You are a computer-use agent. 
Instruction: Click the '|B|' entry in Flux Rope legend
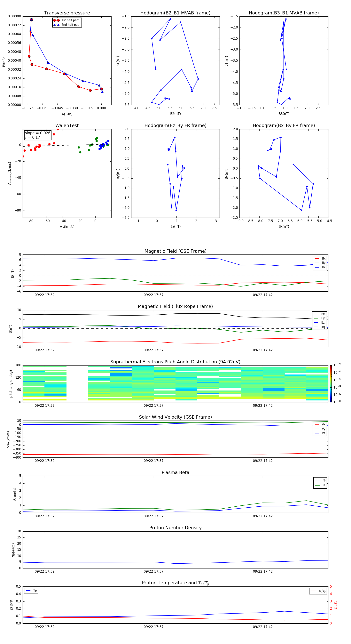tap(320, 327)
